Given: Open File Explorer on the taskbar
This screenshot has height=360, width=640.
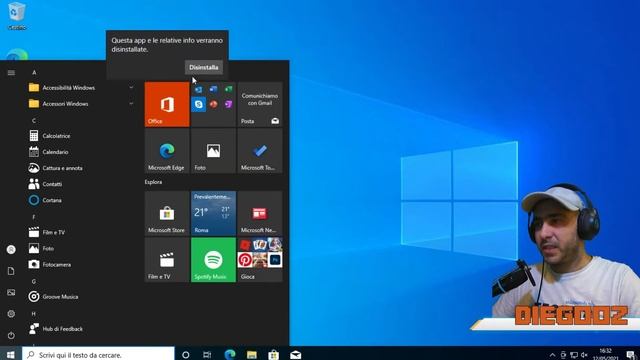Looking at the screenshot, I should tap(252, 355).
